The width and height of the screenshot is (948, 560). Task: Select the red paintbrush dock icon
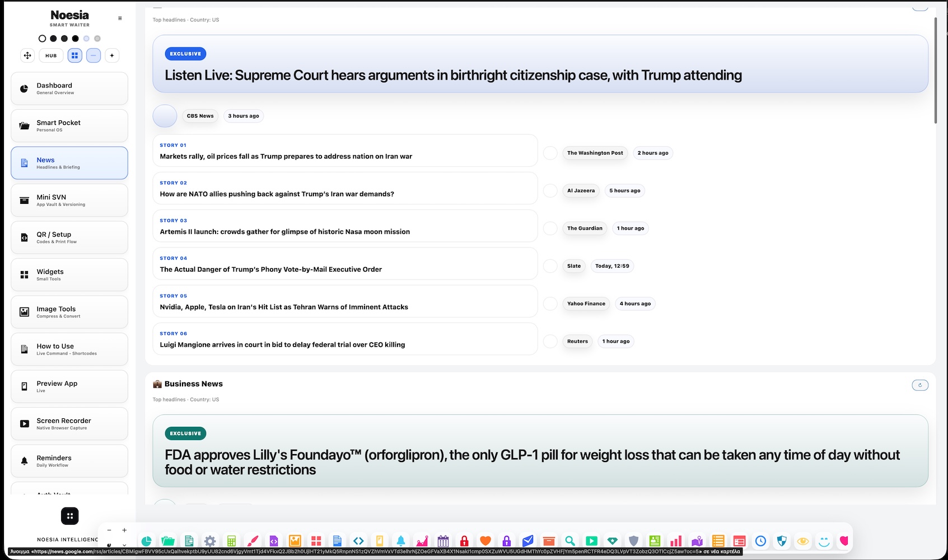tap(253, 541)
